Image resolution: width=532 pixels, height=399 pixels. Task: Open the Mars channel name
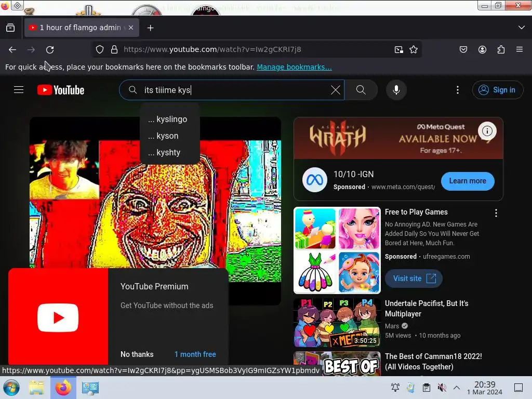pyautogui.click(x=392, y=326)
